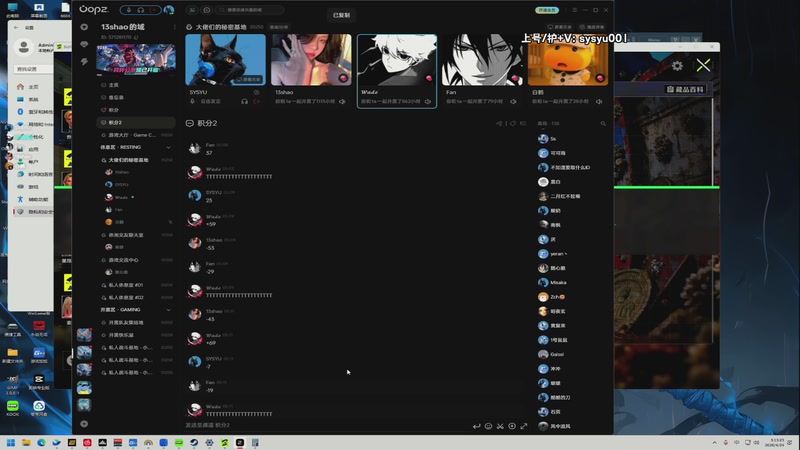Open your profile avatar beside the voice controls
800x450 pixels.
[x=168, y=10]
